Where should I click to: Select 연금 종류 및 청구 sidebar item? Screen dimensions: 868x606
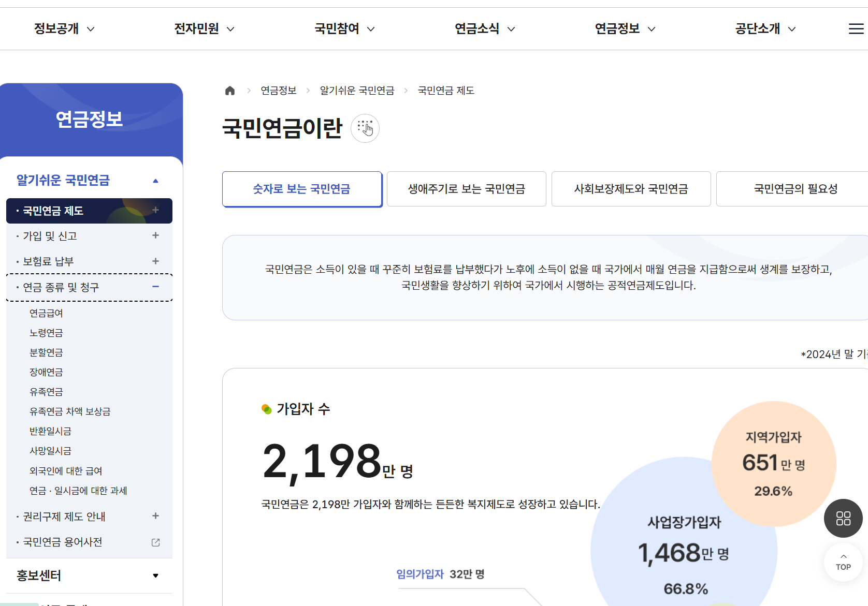89,287
